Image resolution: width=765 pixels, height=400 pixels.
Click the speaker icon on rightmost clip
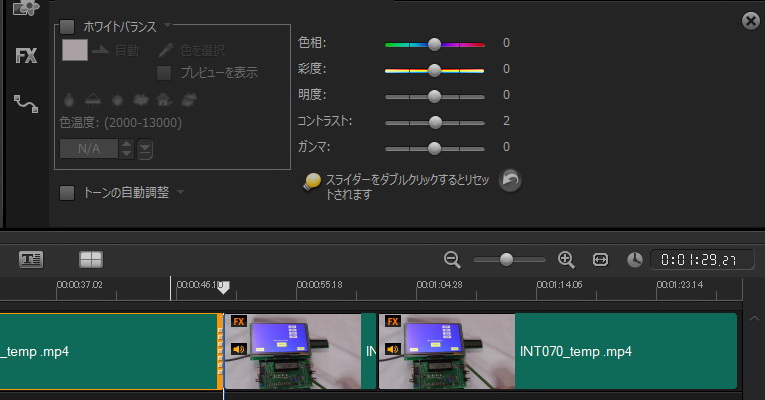point(393,350)
